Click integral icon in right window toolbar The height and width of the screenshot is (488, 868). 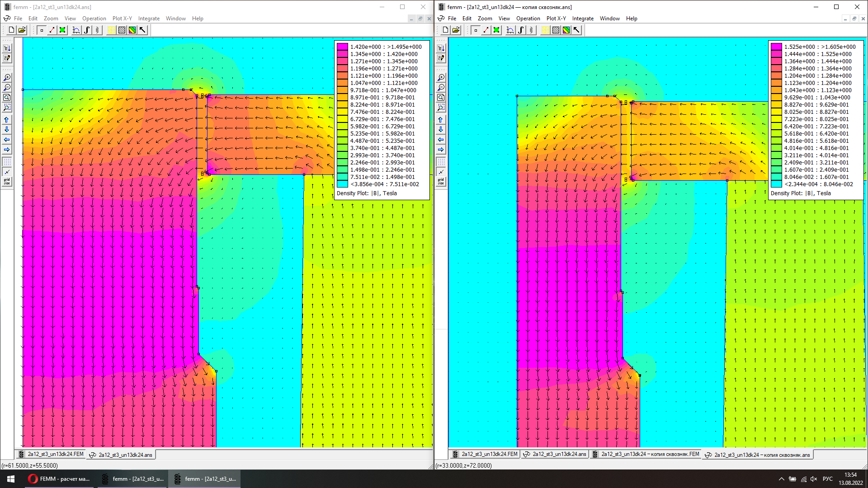[521, 30]
